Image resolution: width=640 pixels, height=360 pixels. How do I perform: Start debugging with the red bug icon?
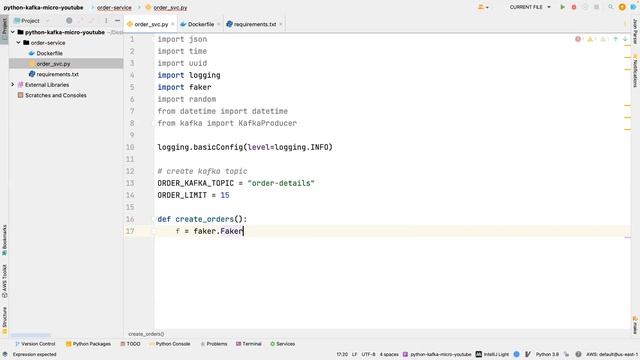(574, 7)
